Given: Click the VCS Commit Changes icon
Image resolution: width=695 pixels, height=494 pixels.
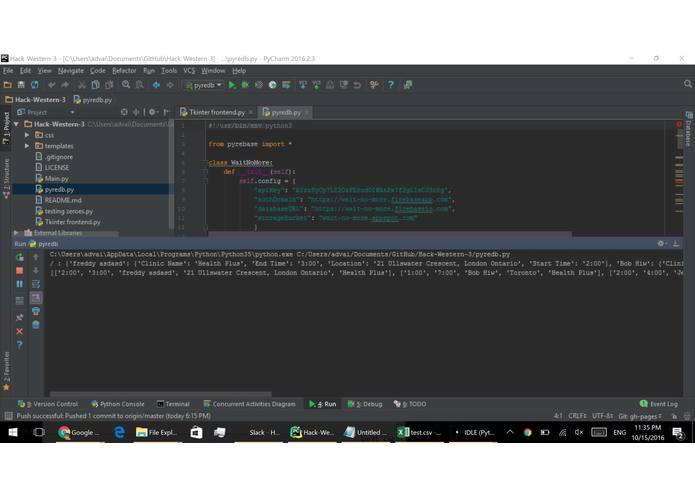Looking at the screenshot, I should pos(316,85).
